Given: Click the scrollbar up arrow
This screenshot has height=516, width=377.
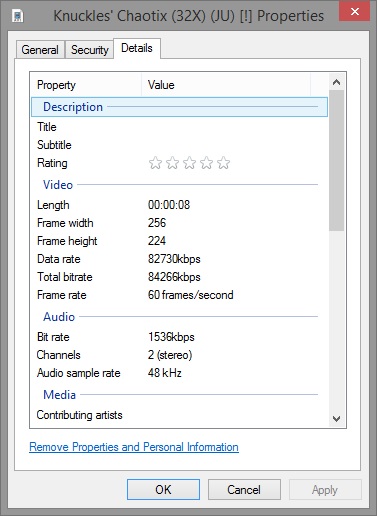Looking at the screenshot, I should point(337,82).
